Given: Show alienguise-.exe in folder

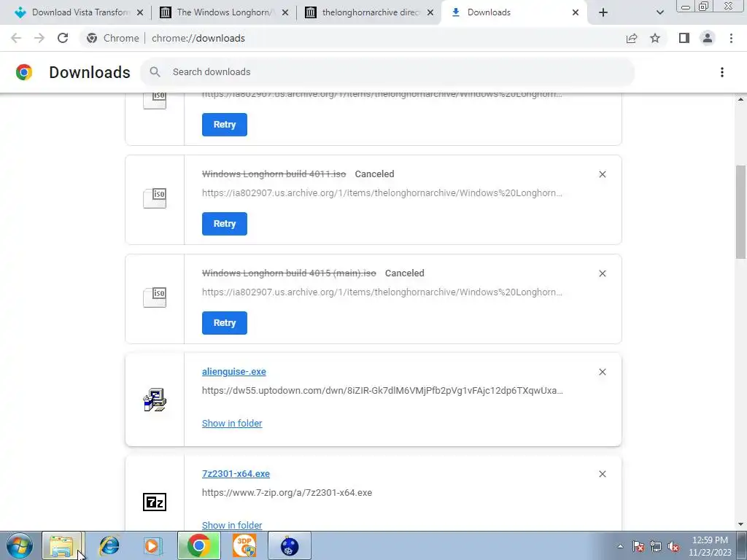Looking at the screenshot, I should point(232,424).
